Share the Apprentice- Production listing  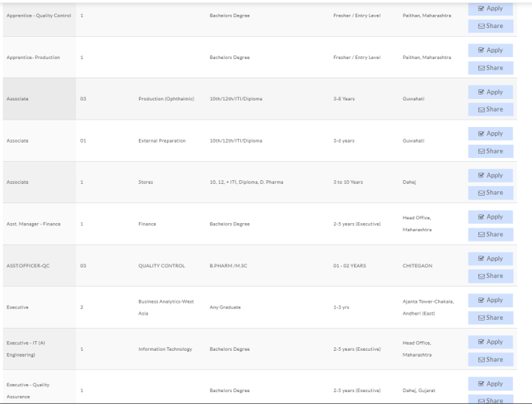point(490,68)
